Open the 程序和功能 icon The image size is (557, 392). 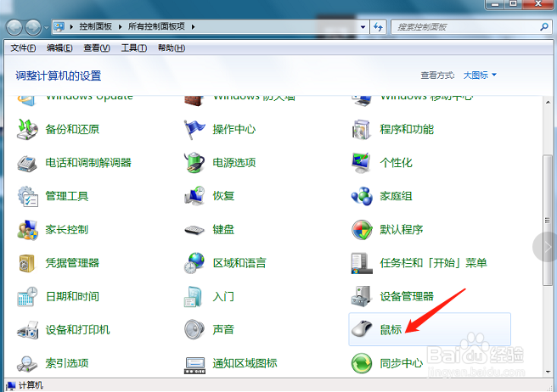pyautogui.click(x=362, y=129)
